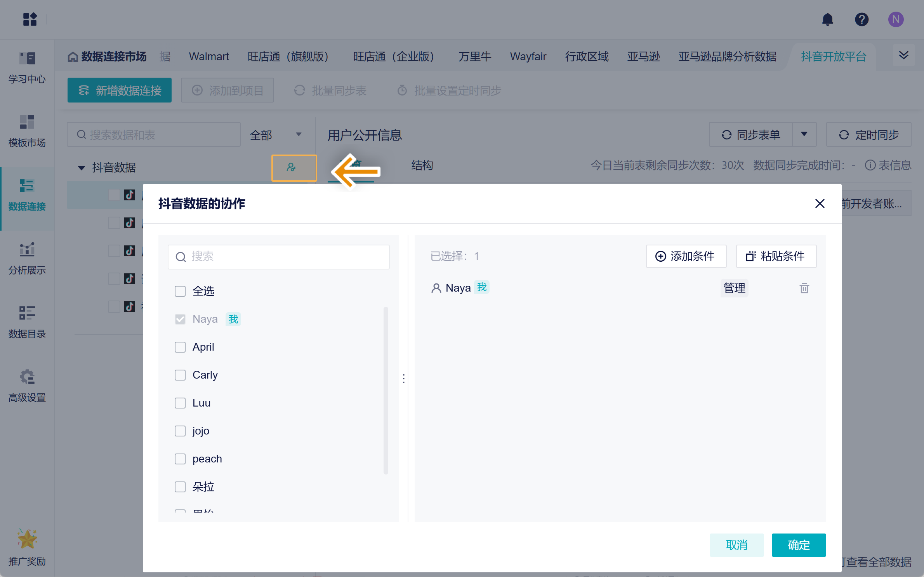Click the user list scrollbar
924x577 pixels.
386,390
